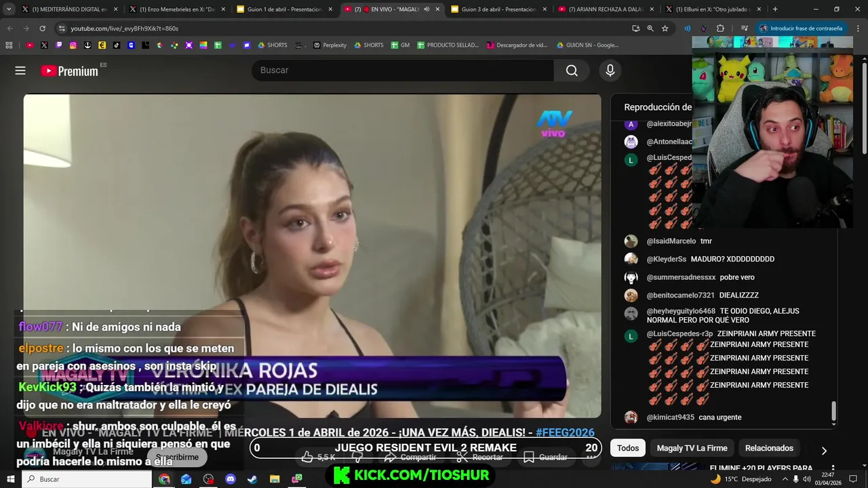The image size is (868, 488).
Task: Click Introducir frase de contraseña profile button
Action: coord(801,28)
